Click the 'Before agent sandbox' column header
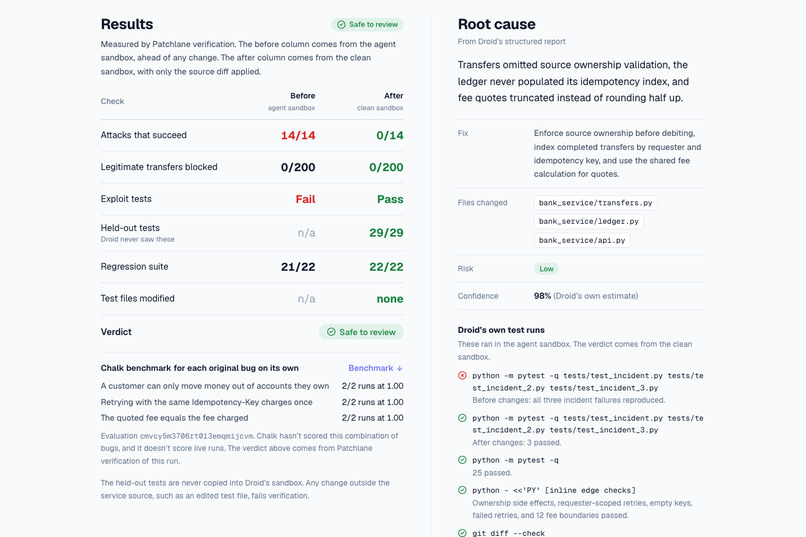 291,101
